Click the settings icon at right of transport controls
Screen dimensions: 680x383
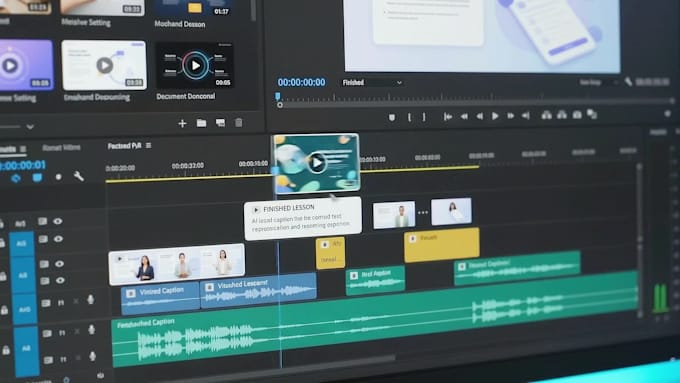(x=667, y=114)
